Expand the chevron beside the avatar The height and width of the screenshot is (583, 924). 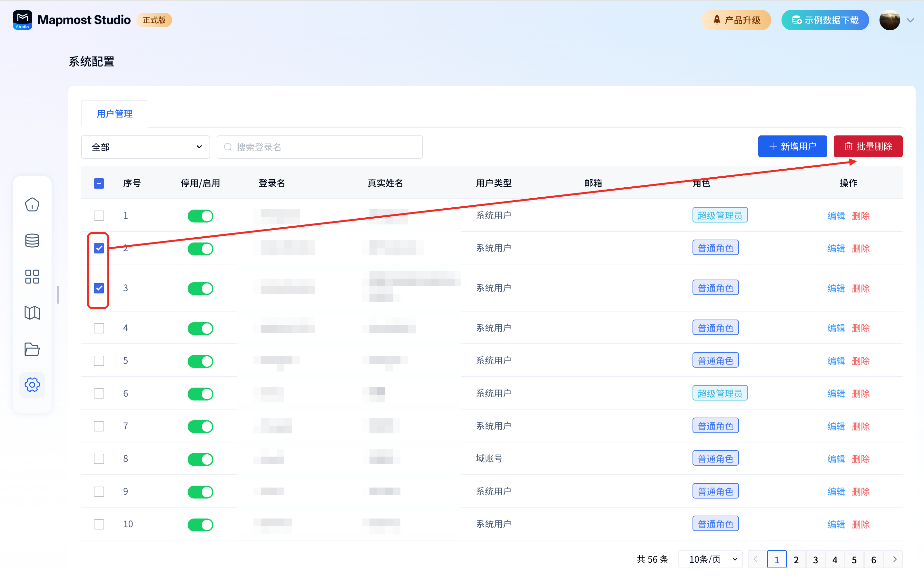coord(910,20)
